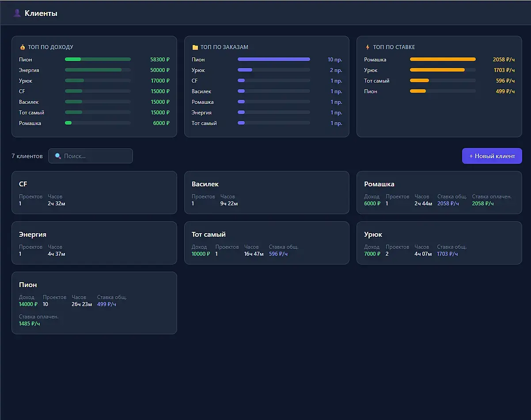Click the 58300 ₽ income value

click(160, 60)
